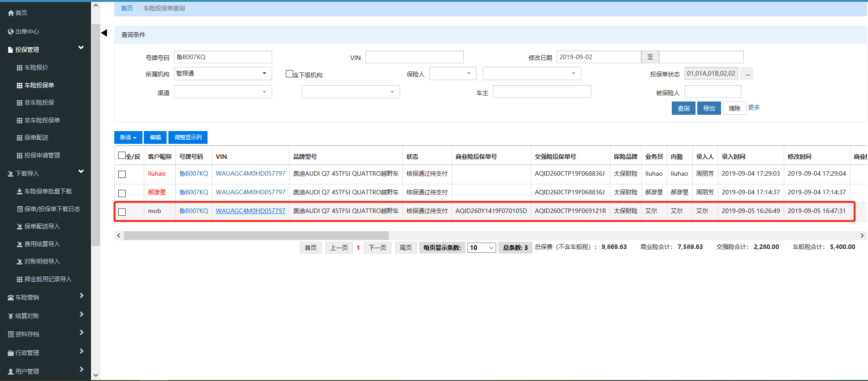Click the grid icon beside 车险报价
868x381 pixels.
tap(20, 68)
